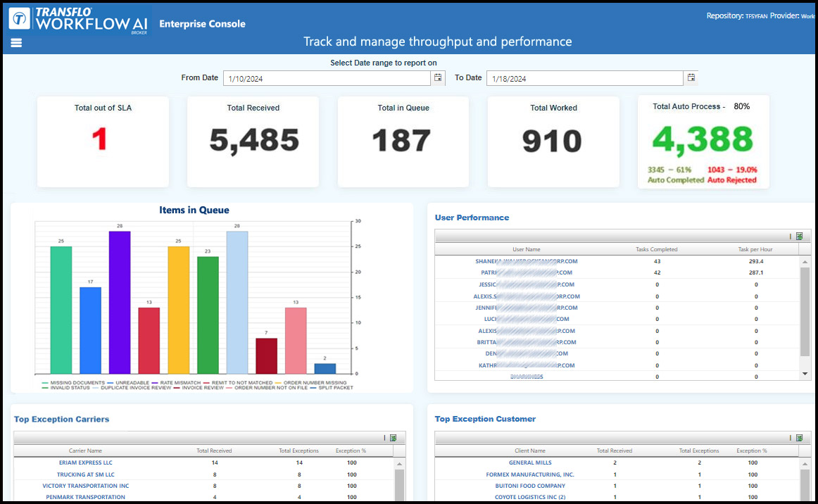Click the Total in Queue 187 card
The image size is (818, 504).
click(403, 141)
